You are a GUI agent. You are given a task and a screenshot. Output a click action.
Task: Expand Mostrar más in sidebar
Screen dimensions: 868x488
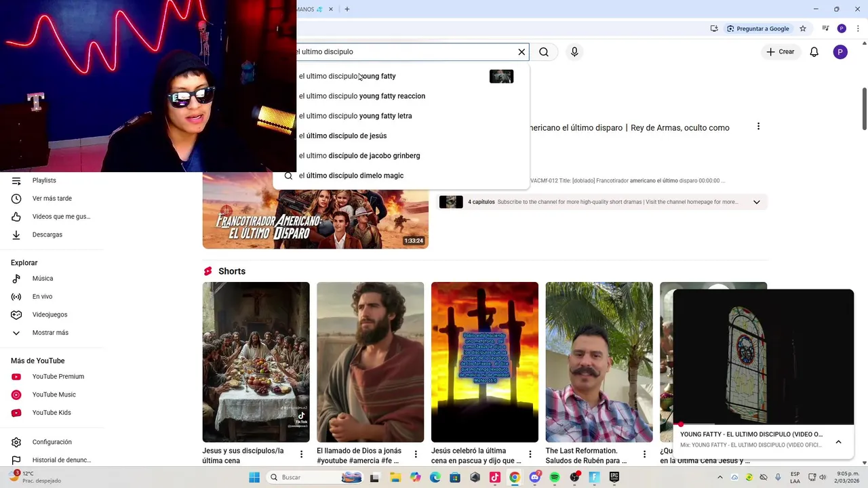tap(52, 333)
